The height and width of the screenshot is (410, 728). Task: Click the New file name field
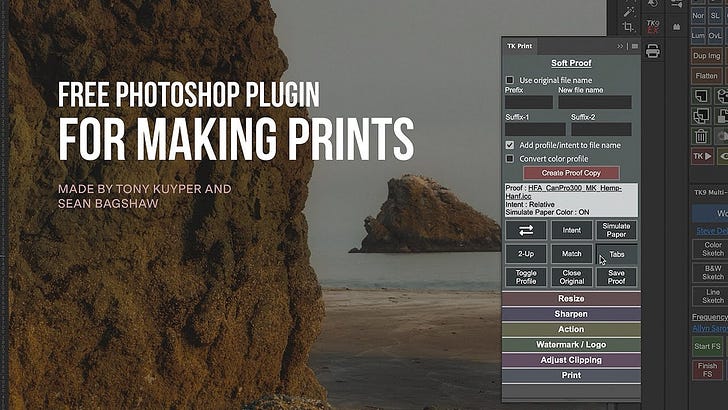(x=595, y=102)
